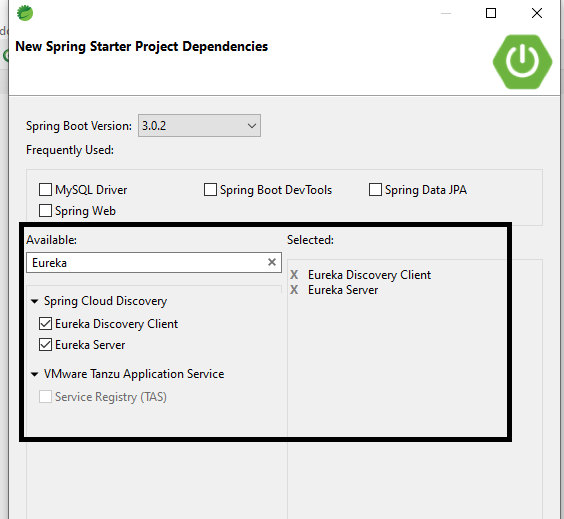The height and width of the screenshot is (519, 564).
Task: Click the Spring Boot Version label
Action: (79, 126)
